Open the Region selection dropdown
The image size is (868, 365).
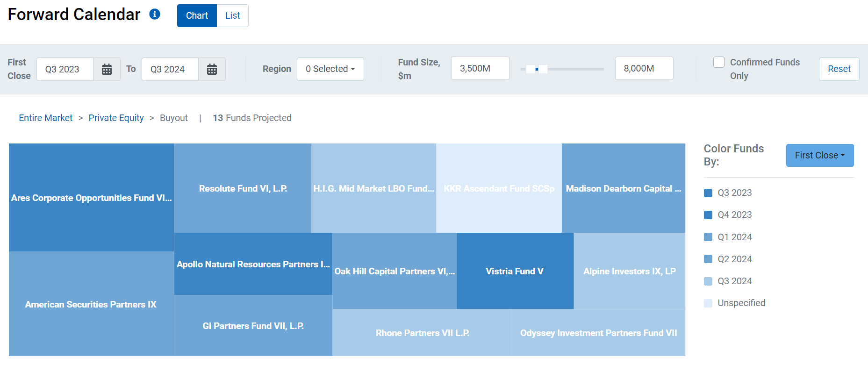[330, 69]
